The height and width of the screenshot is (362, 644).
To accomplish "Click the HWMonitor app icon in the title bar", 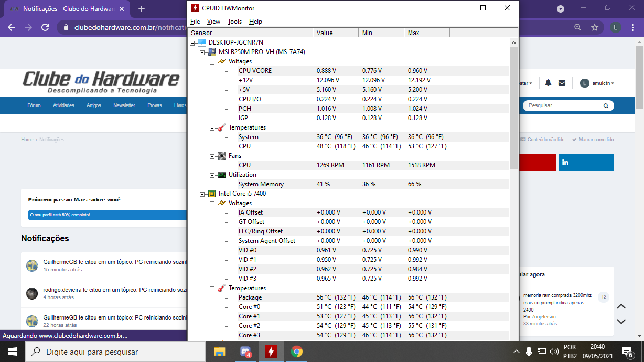I will (195, 8).
